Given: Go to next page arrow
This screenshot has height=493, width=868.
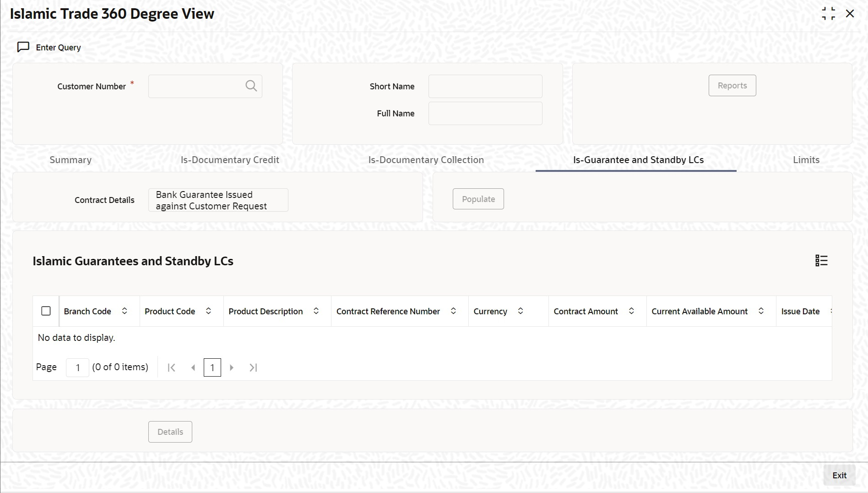Looking at the screenshot, I should click(x=232, y=367).
